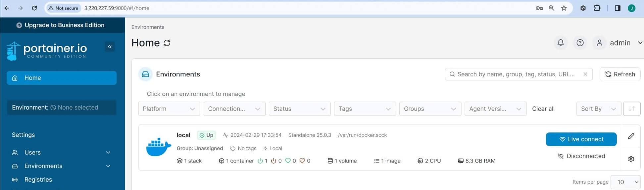Image resolution: width=644 pixels, height=190 pixels.
Task: Click the 1 container count
Action: [236, 161]
